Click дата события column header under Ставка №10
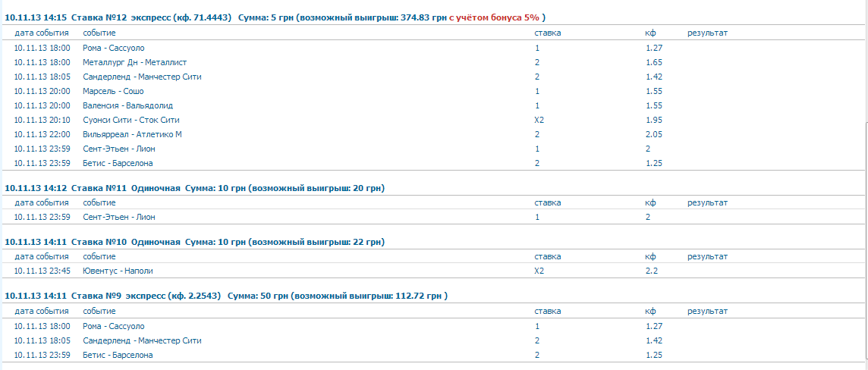Screen dimensions: 868x370 click(42, 256)
